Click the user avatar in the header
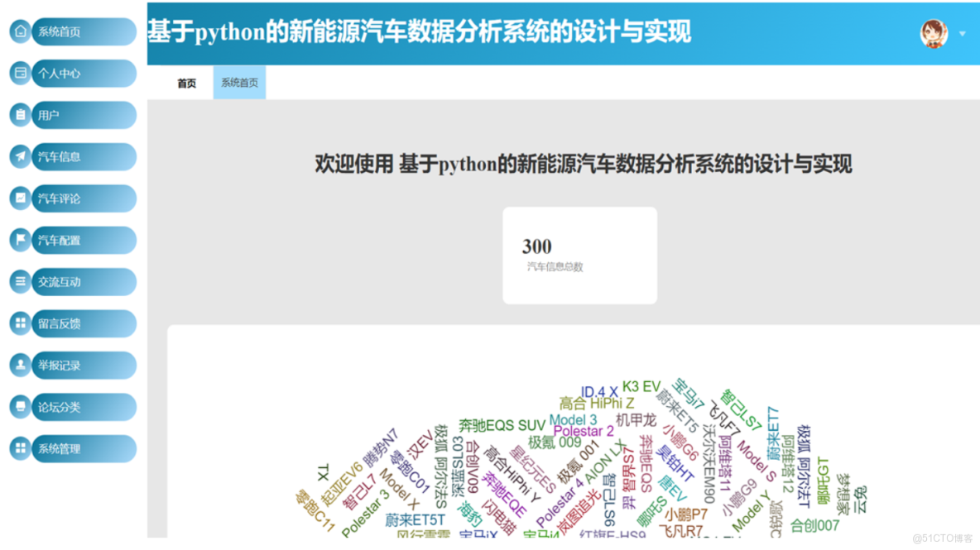The width and height of the screenshot is (980, 550). pyautogui.click(x=933, y=34)
